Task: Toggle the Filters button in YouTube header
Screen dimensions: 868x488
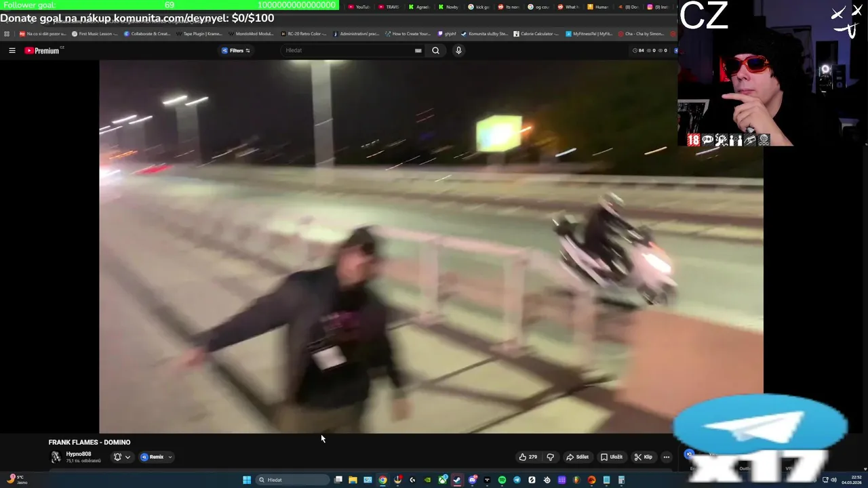Action: click(x=235, y=50)
